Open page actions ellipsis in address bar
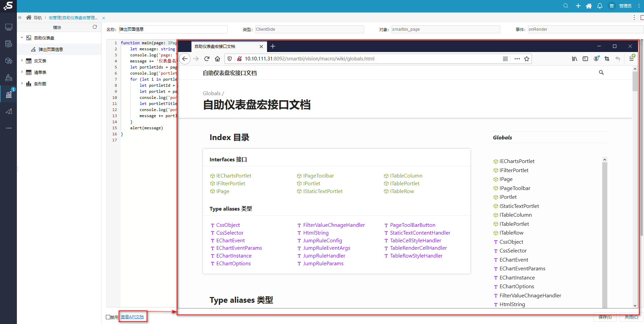 [517, 59]
